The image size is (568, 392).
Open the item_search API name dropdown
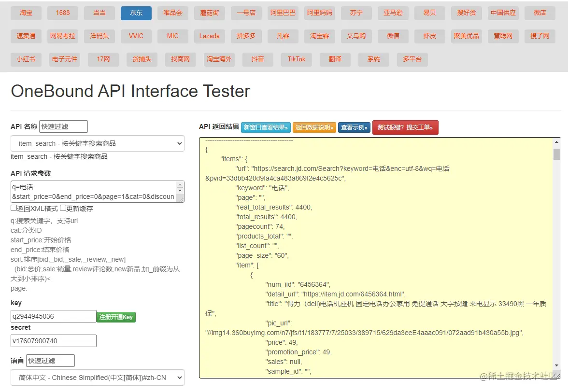97,143
